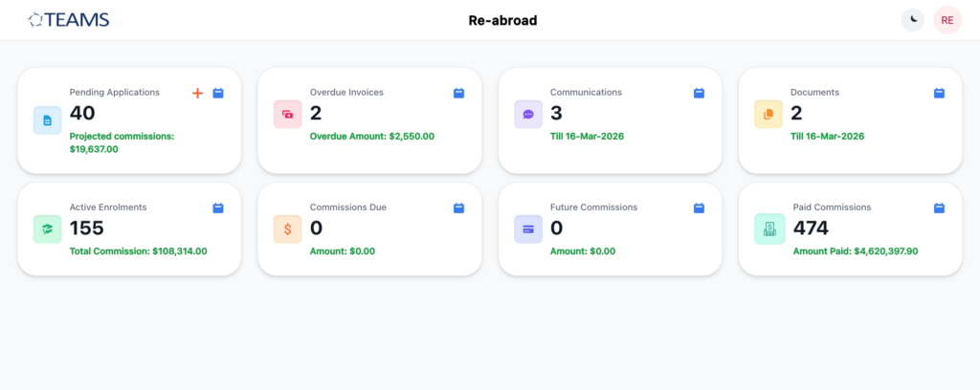Open calendar icon on Communications card
Screen dimensions: 980x390
pyautogui.click(x=699, y=93)
